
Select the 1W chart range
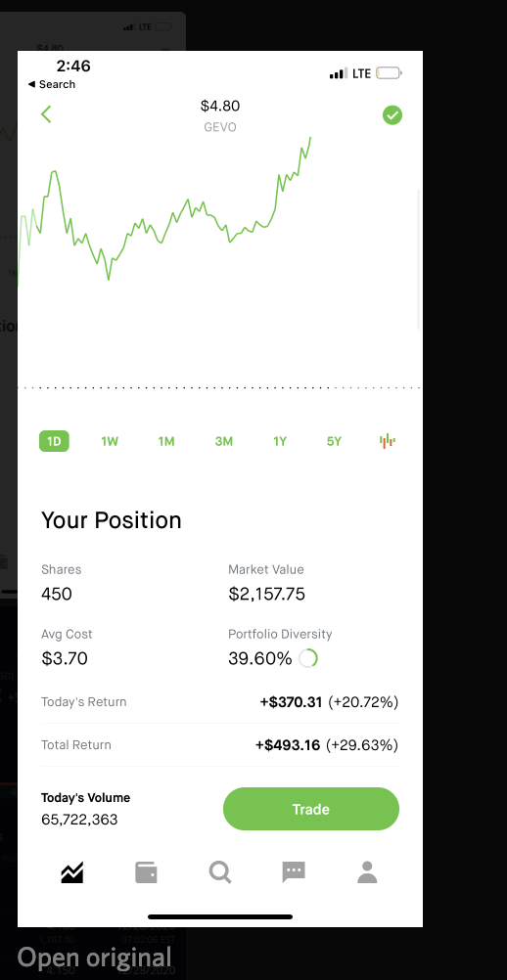click(x=110, y=441)
